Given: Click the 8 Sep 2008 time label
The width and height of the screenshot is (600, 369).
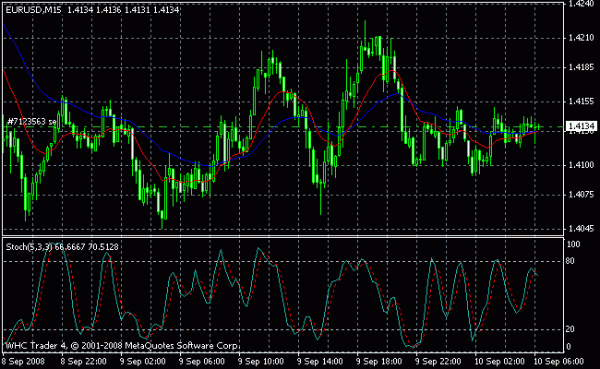Looking at the screenshot, I should [x=23, y=361].
